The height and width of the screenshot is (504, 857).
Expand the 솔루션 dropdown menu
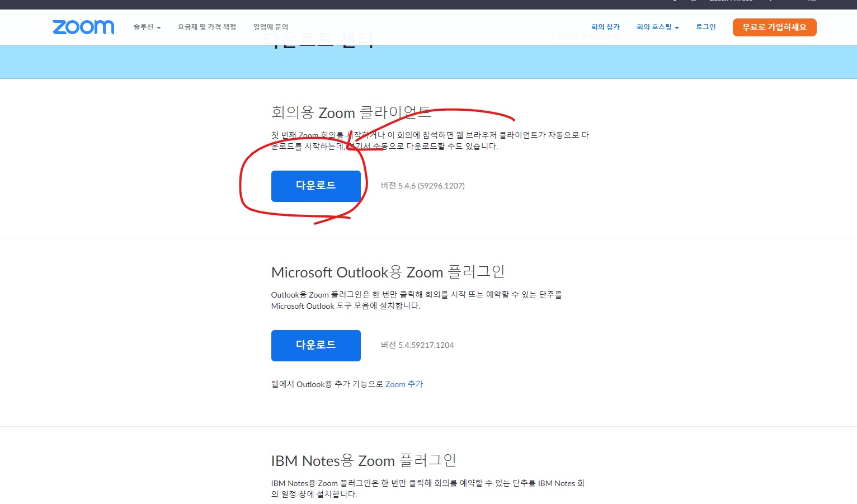point(147,27)
